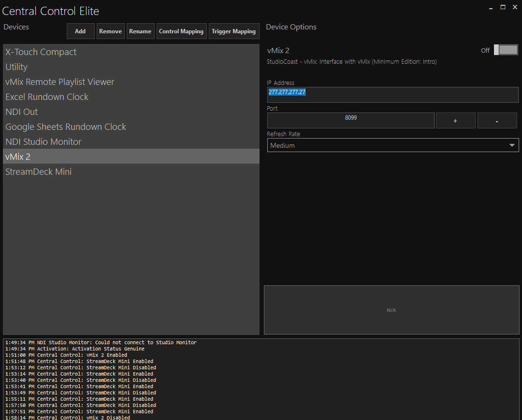Image resolution: width=522 pixels, height=420 pixels.
Task: Select Google Sheets Rundown Clock
Action: [66, 127]
